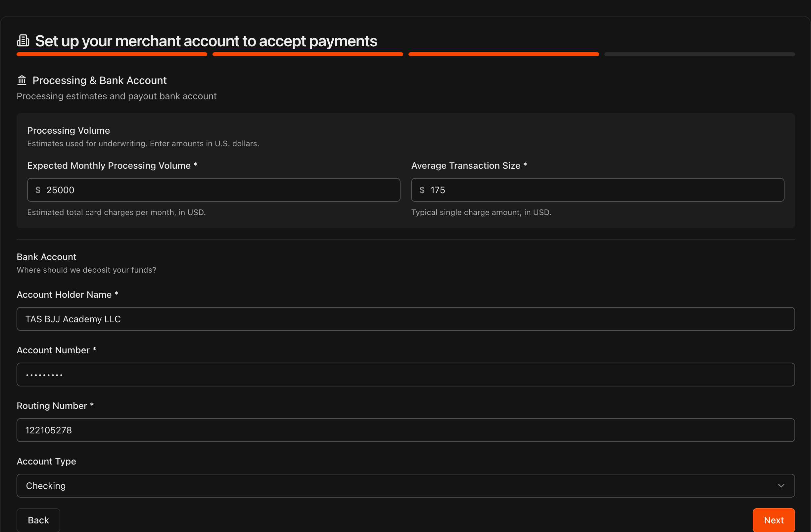Click the 'Average Transaction Size *' label
This screenshot has width=811, height=532.
469,165
